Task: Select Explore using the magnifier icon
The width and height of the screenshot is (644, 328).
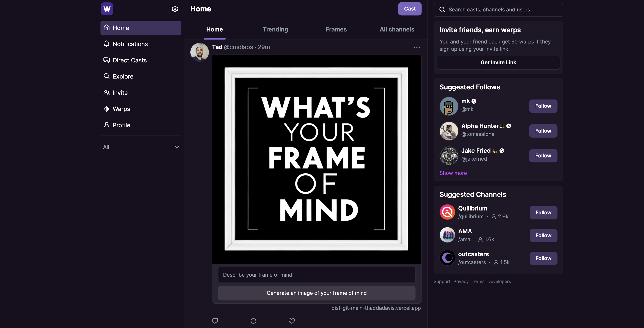Action: (106, 76)
